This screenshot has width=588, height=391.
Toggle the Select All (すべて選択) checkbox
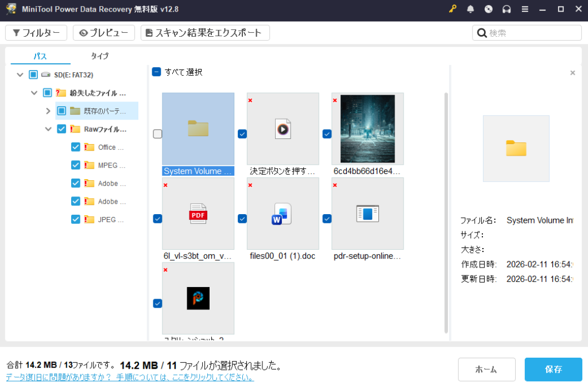tap(156, 72)
